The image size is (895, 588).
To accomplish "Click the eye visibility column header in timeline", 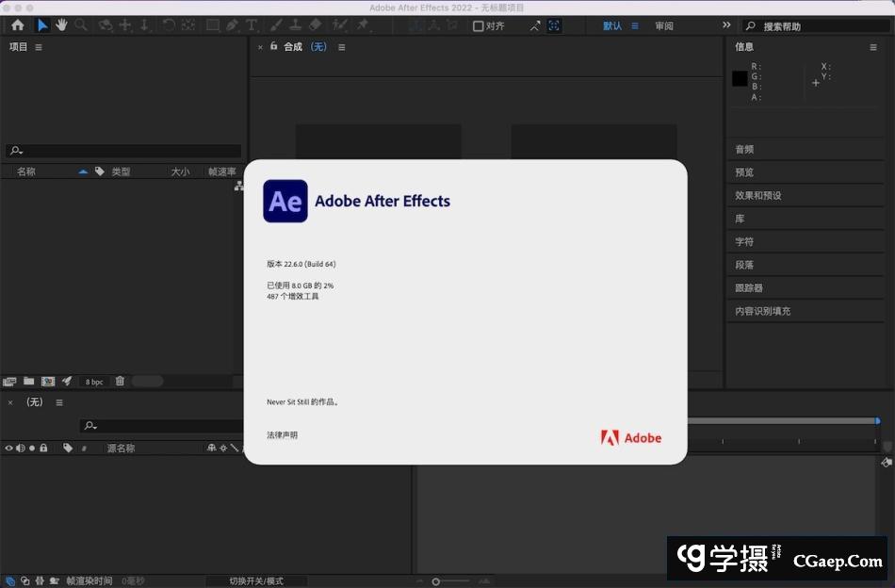I will pyautogui.click(x=9, y=449).
